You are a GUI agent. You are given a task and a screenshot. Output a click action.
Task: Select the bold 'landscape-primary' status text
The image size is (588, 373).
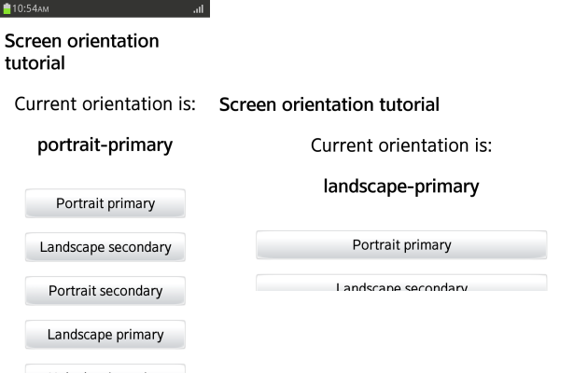coord(401,186)
